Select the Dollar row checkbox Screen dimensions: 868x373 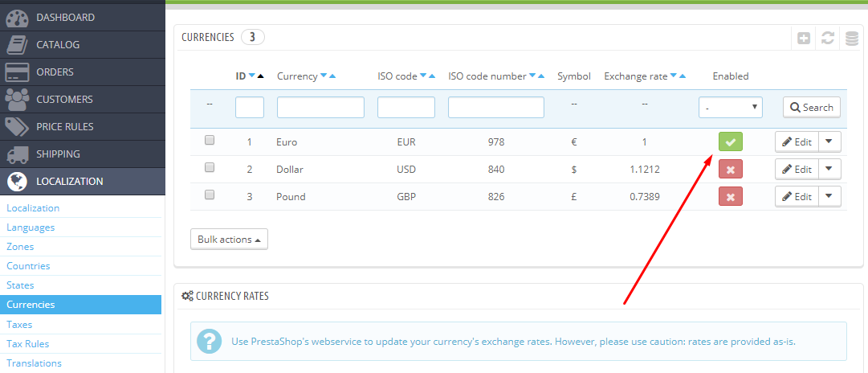(210, 167)
